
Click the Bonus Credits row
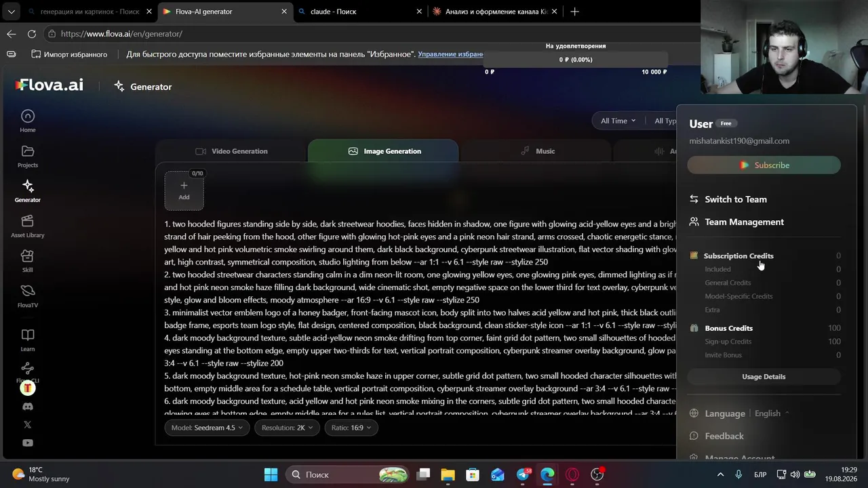pyautogui.click(x=764, y=328)
